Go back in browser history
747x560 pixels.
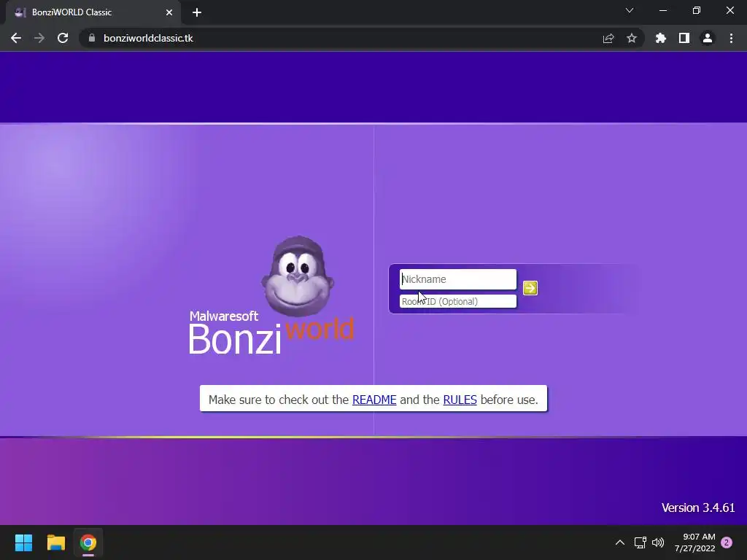click(x=16, y=38)
